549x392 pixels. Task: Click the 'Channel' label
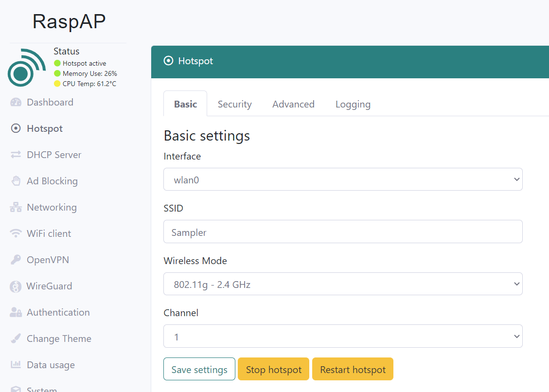tap(181, 313)
